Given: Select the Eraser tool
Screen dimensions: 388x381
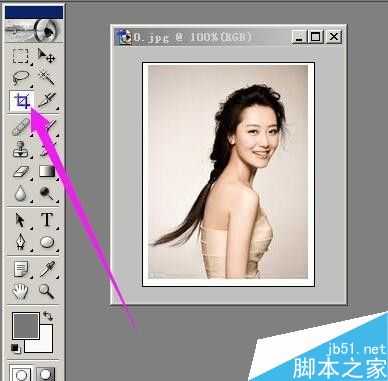Looking at the screenshot, I should pos(21,171).
